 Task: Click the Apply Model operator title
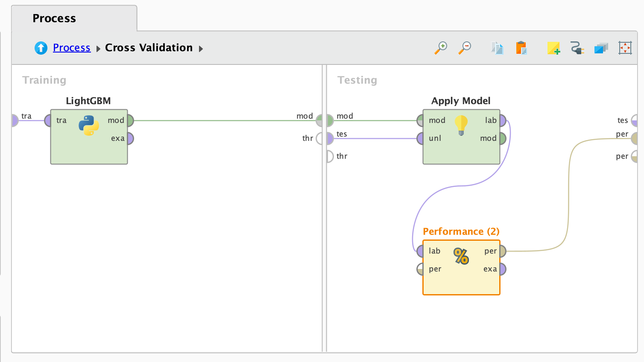[461, 101]
